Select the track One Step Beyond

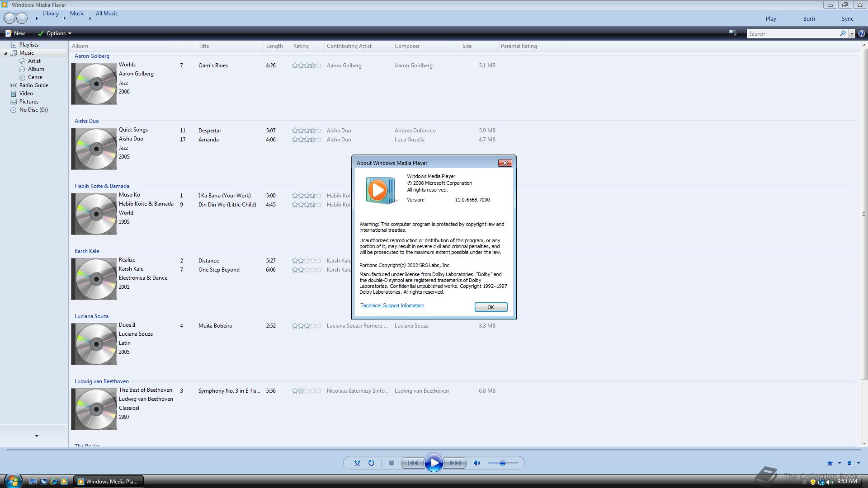[x=219, y=270]
